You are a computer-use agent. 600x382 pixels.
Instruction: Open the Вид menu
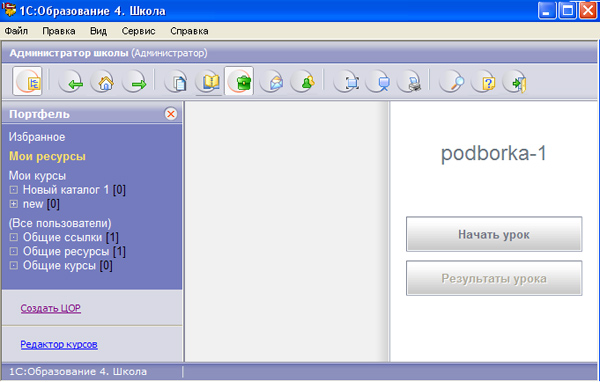pyautogui.click(x=98, y=31)
